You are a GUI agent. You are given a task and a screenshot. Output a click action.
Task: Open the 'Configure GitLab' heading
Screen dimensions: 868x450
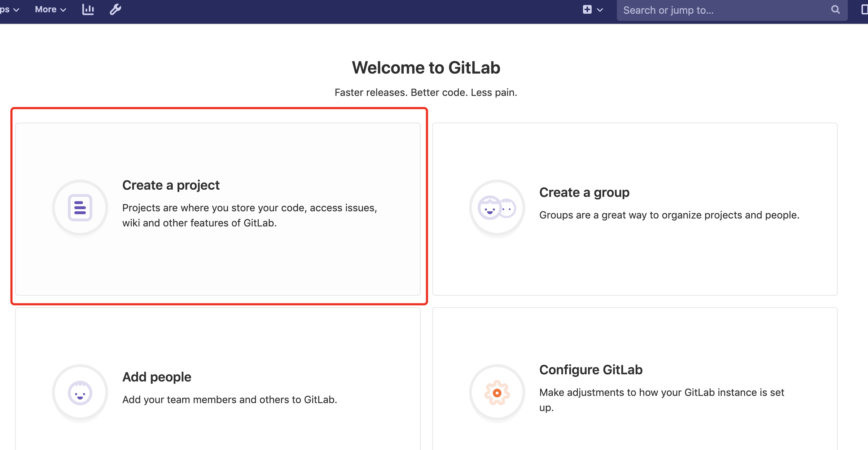click(x=591, y=370)
